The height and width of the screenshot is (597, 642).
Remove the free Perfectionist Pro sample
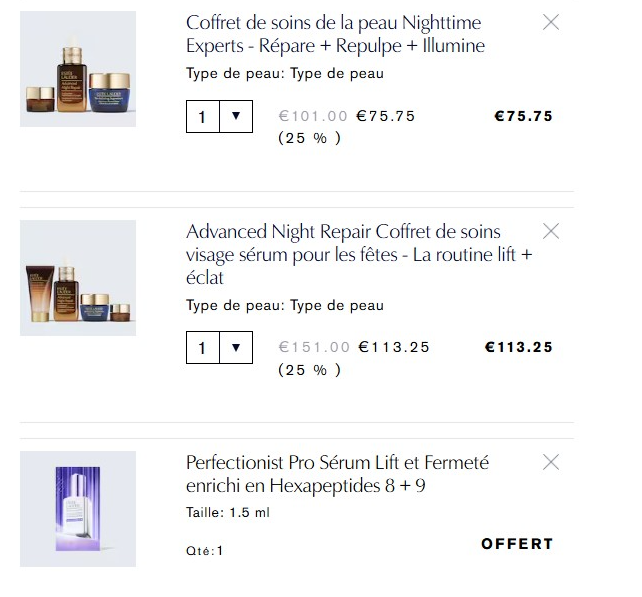(x=550, y=462)
